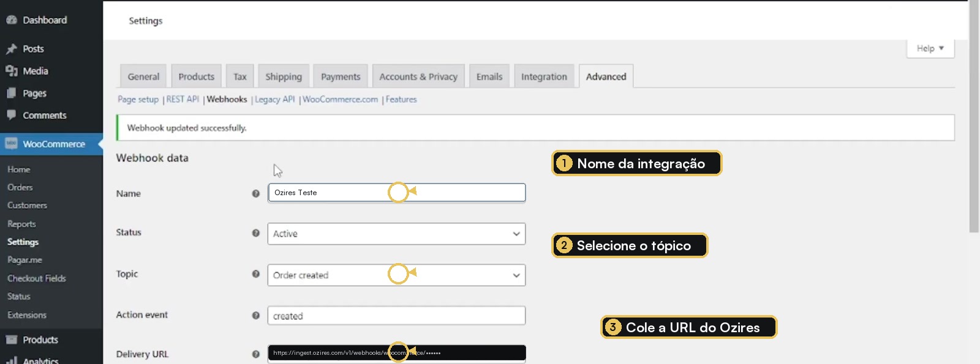Open the WooCommerce.com link
980x364 pixels.
340,99
